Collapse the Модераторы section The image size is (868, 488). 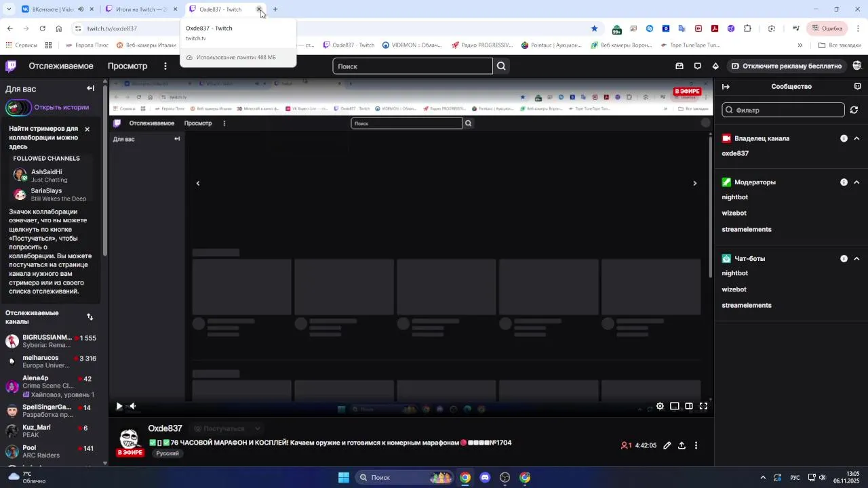click(x=856, y=182)
